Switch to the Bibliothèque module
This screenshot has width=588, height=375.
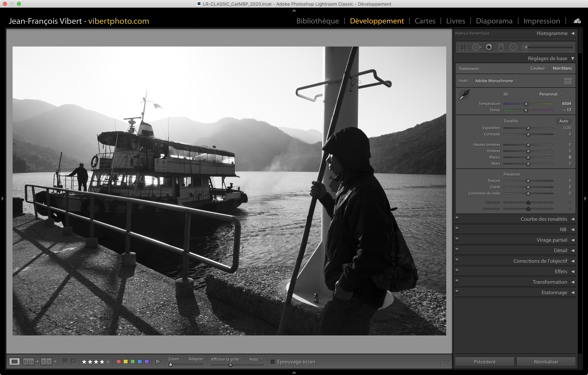[317, 21]
